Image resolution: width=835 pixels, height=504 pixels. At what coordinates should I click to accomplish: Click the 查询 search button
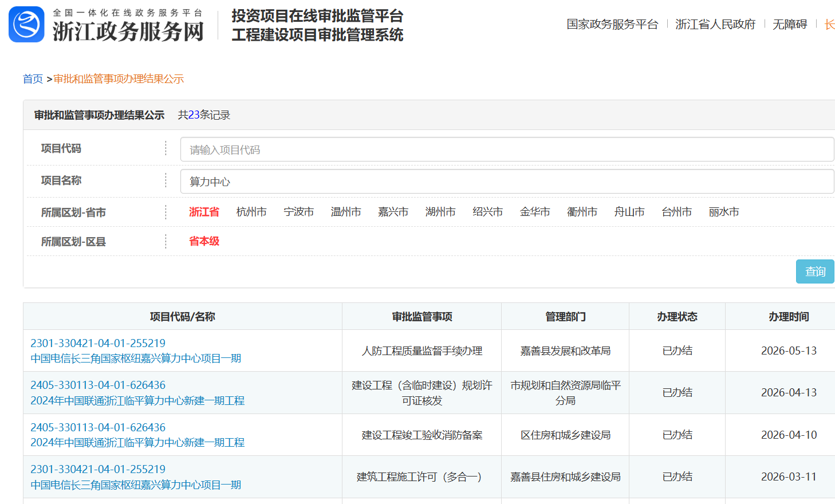815,271
